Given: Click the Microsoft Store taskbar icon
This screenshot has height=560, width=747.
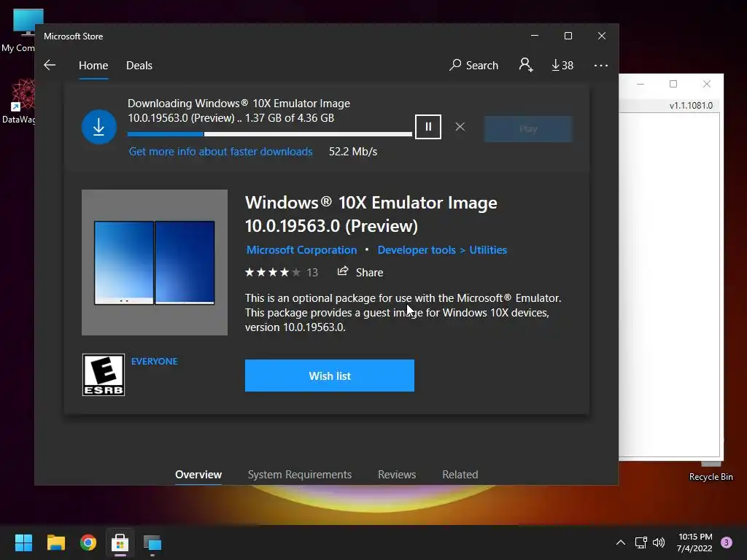Looking at the screenshot, I should pos(120,542).
